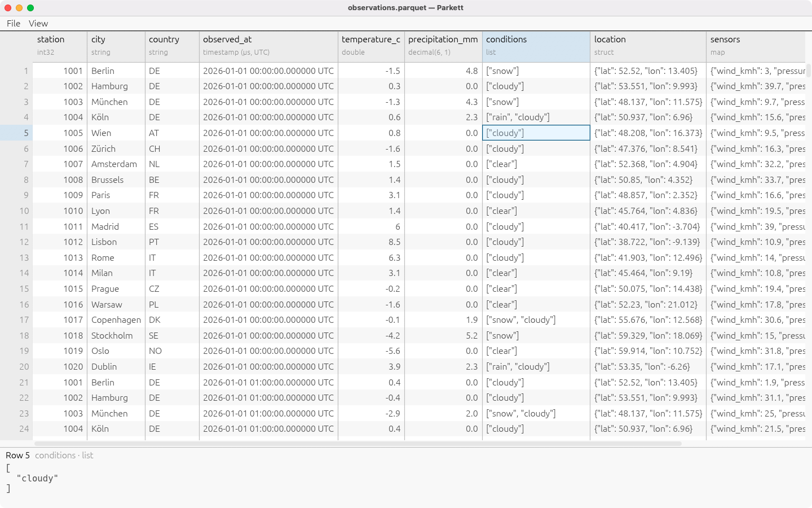The width and height of the screenshot is (812, 508).
Task: Select row number 24
Action: [16, 429]
